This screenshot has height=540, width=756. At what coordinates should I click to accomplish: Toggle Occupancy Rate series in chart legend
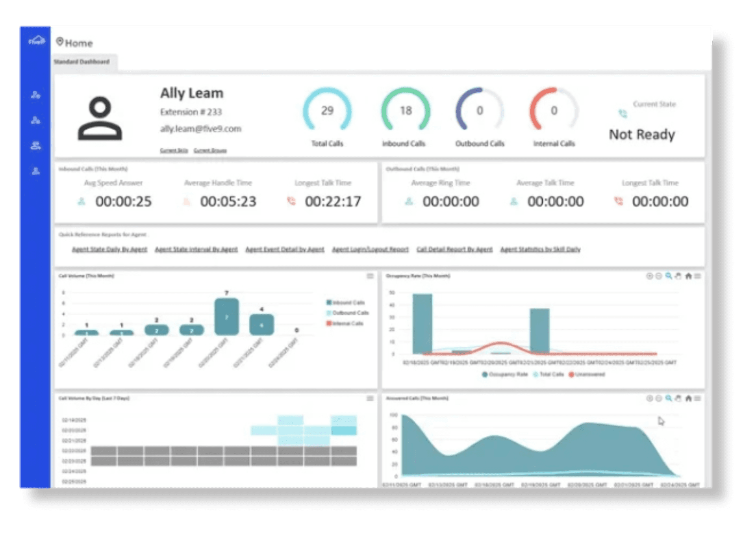click(505, 374)
